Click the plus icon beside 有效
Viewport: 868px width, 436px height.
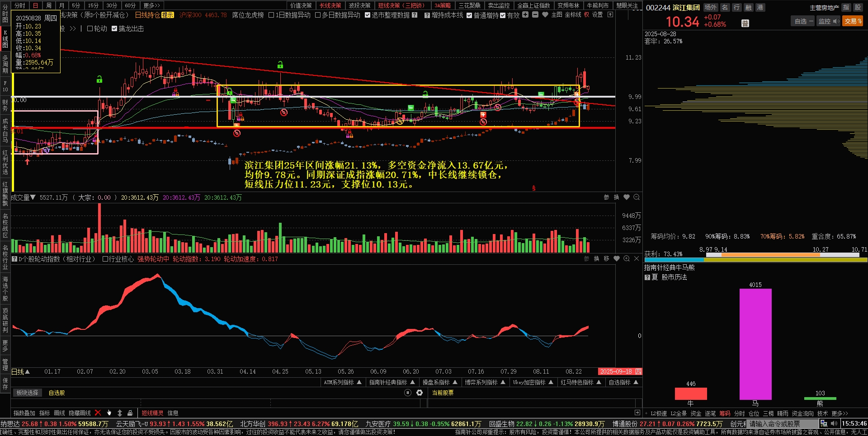pyautogui.click(x=525, y=14)
